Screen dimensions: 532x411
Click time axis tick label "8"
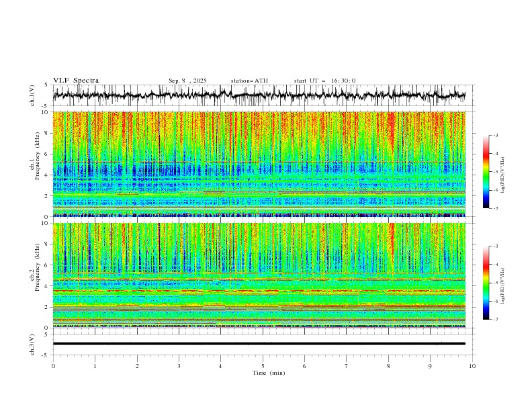388,366
